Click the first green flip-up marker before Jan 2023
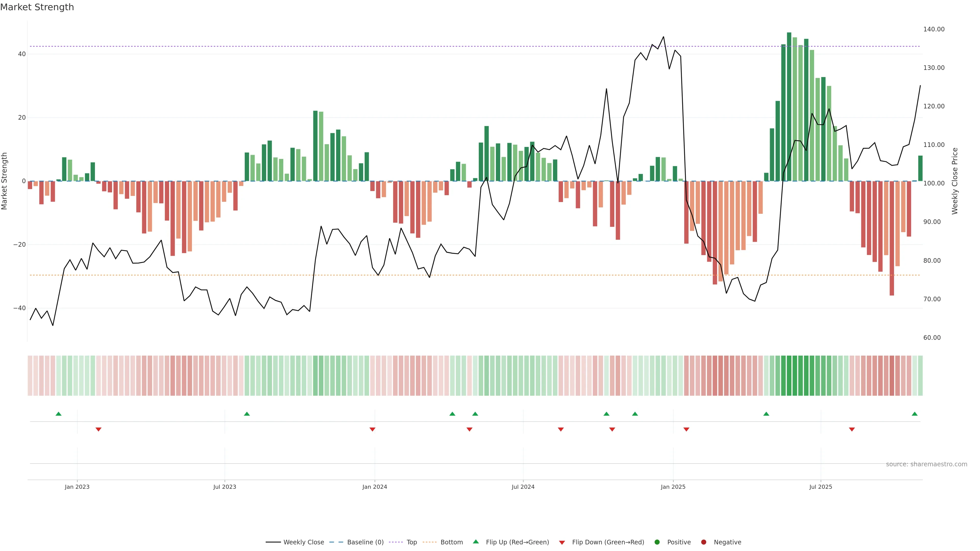 tap(58, 414)
